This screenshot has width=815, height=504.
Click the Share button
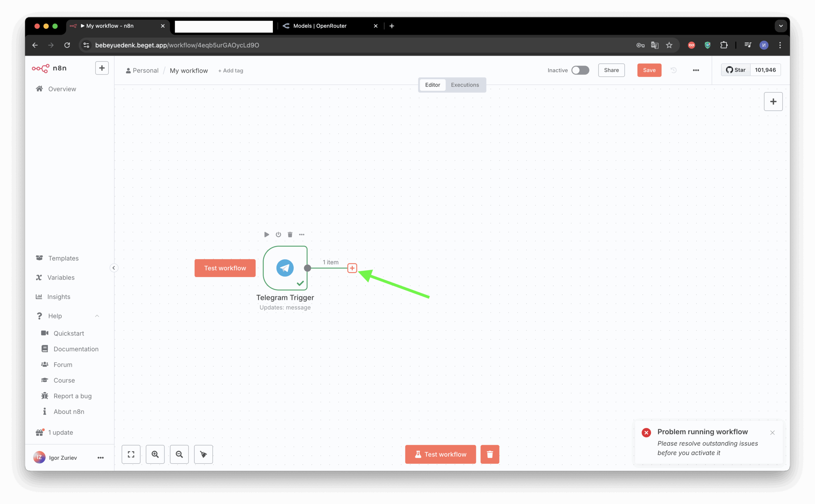[611, 70]
